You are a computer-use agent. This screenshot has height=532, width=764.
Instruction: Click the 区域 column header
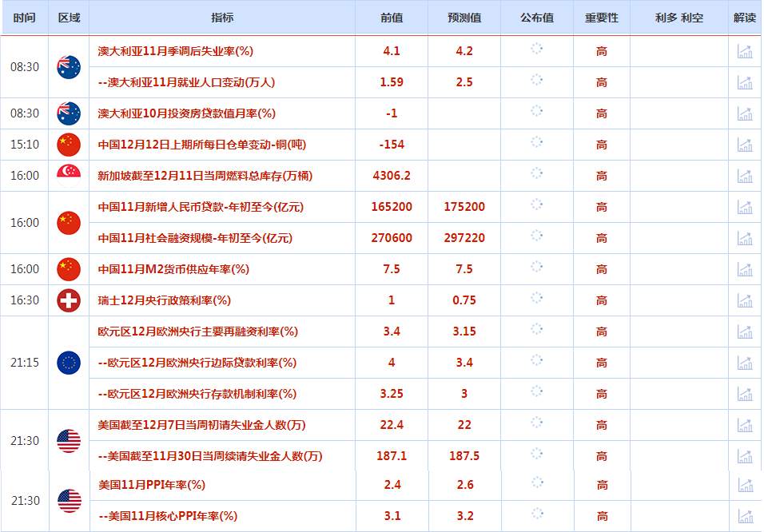[x=69, y=18]
